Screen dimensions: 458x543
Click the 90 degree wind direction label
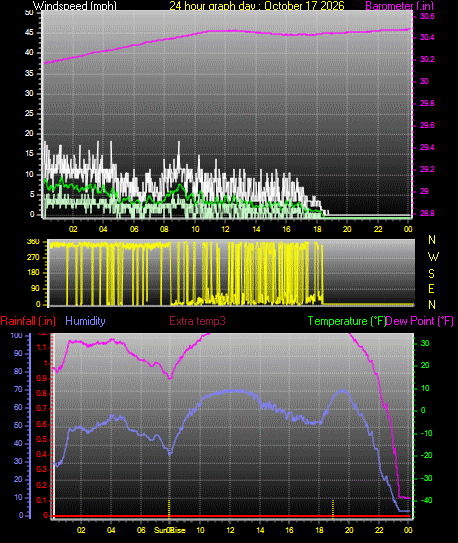point(35,288)
